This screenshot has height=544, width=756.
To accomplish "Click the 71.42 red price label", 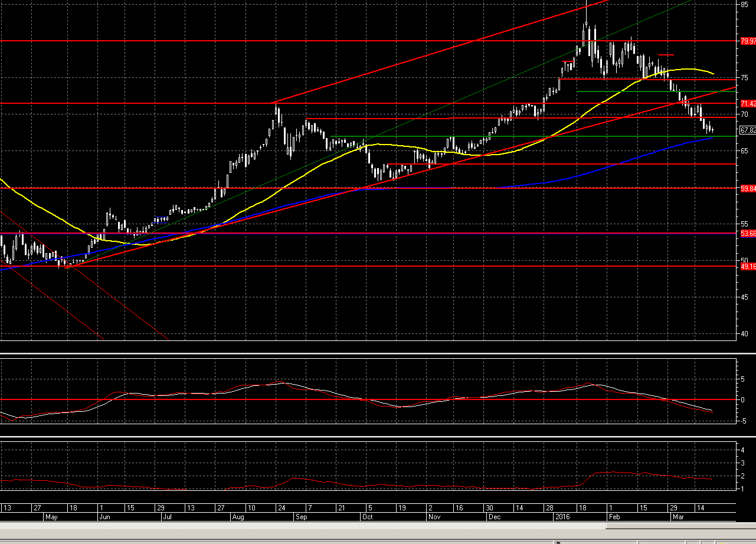I will (x=748, y=103).
